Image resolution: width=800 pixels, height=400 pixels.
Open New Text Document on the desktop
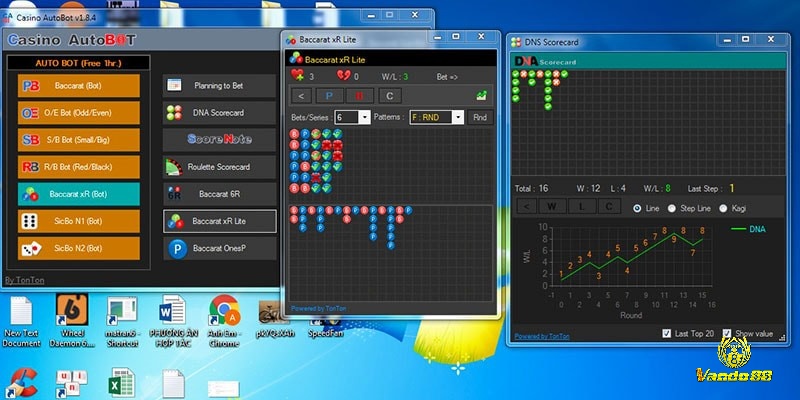(x=21, y=322)
